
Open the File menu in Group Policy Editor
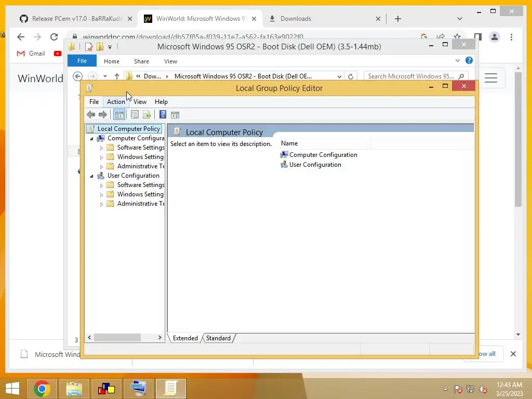pyautogui.click(x=94, y=102)
